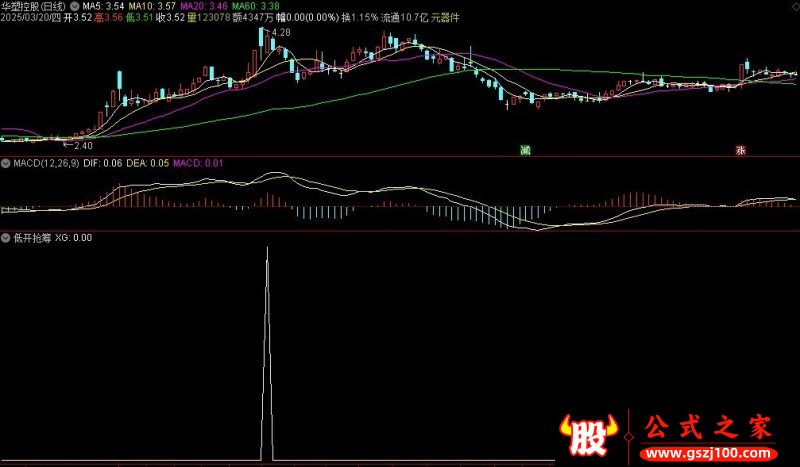Select the green MA60: 3.38 label
This screenshot has width=800, height=467.
(x=256, y=6)
